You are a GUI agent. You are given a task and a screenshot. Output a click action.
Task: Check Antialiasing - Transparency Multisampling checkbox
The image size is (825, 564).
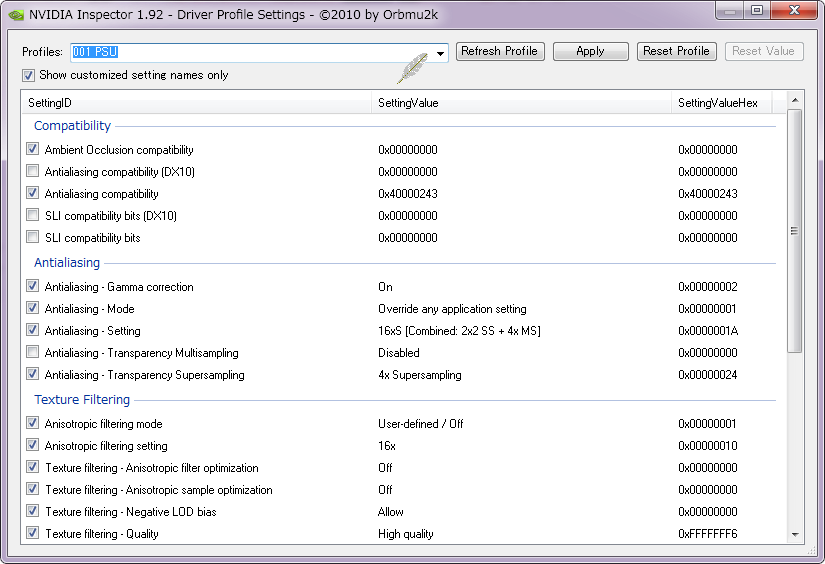pos(33,352)
